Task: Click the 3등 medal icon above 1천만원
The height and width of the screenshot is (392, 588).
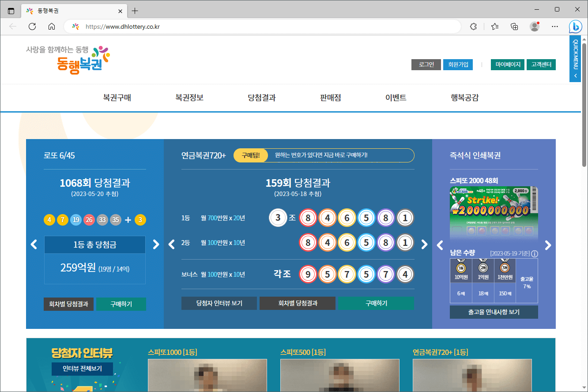Action: [505, 268]
